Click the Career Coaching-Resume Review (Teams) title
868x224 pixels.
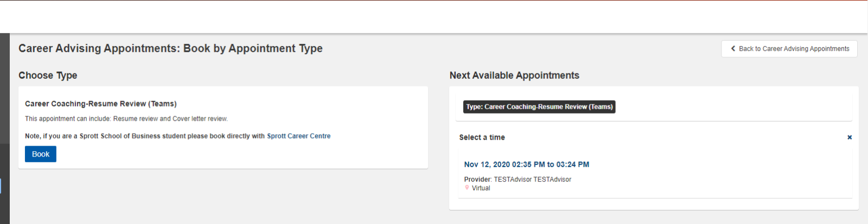tap(101, 104)
